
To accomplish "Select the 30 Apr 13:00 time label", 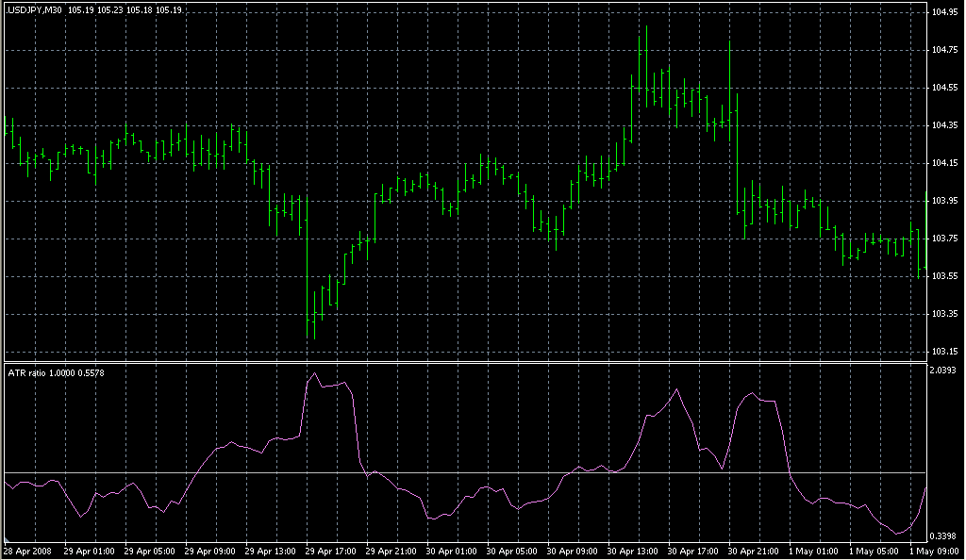I will pyautogui.click(x=632, y=550).
